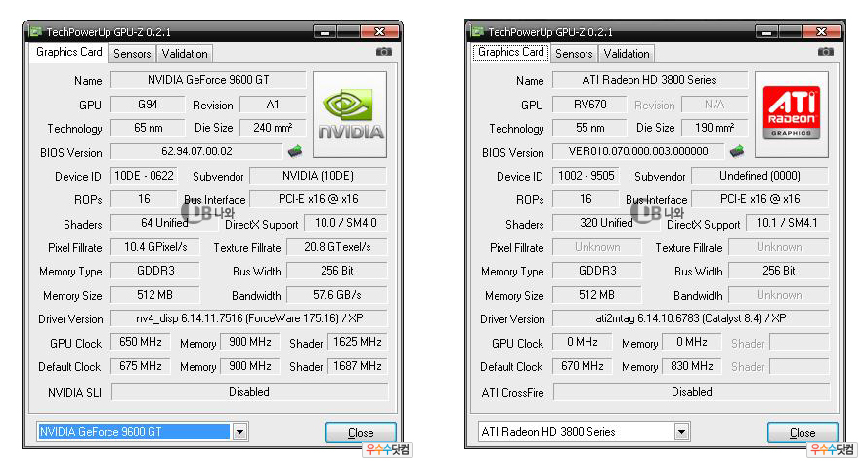Minimize the ATI GPU-Z window
The image size is (868, 465).
click(x=766, y=32)
